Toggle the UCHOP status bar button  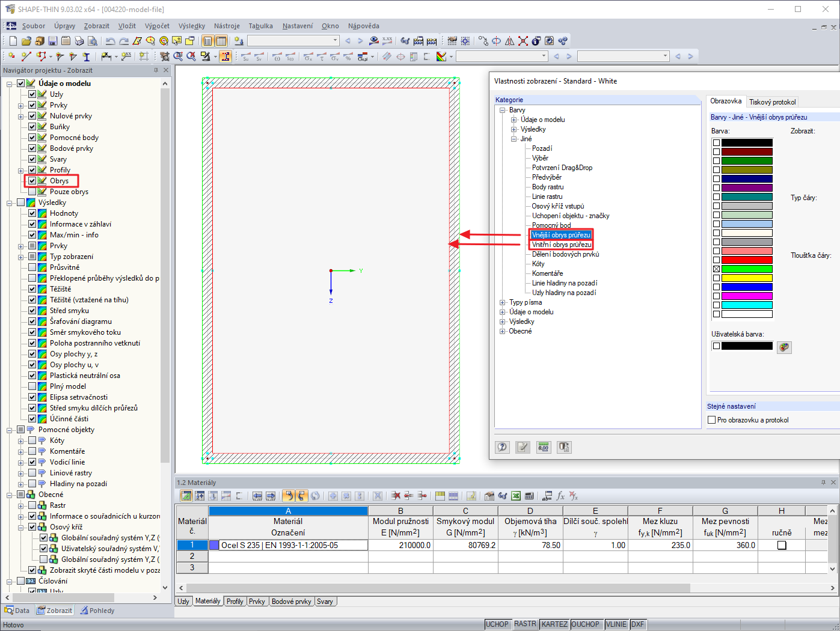[497, 624]
